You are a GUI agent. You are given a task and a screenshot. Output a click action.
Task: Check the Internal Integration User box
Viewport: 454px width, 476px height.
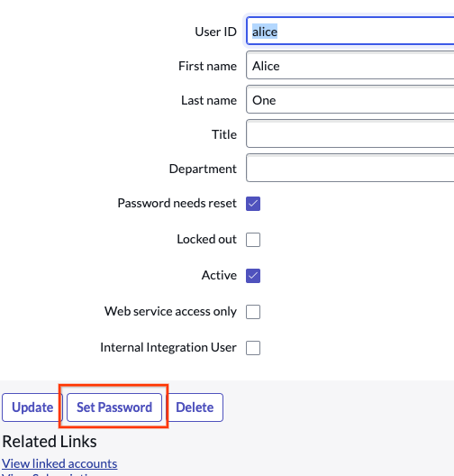(x=253, y=348)
